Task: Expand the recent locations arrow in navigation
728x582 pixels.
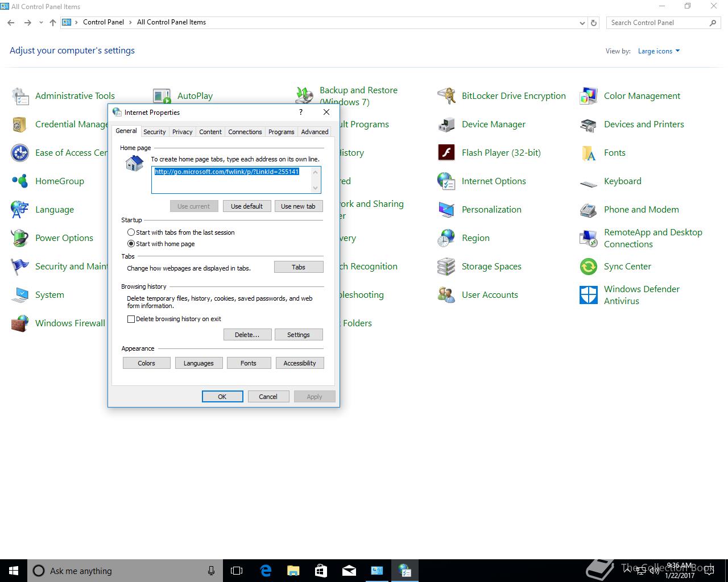Action: [41, 23]
